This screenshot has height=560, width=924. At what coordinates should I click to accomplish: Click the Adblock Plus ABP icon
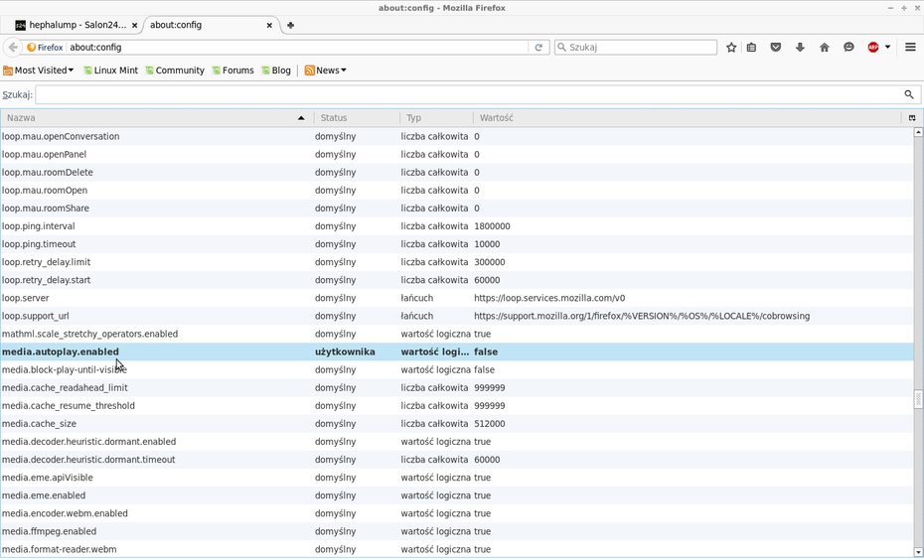pos(872,47)
